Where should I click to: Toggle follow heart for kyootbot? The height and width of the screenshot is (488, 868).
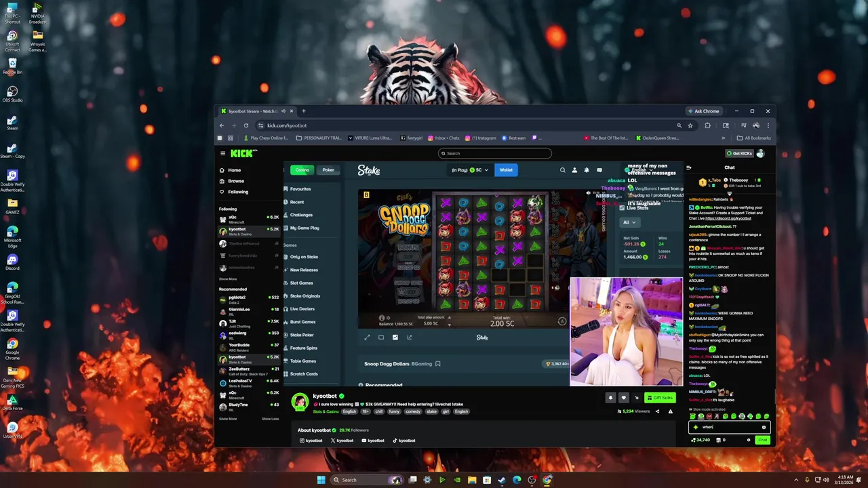tap(623, 398)
